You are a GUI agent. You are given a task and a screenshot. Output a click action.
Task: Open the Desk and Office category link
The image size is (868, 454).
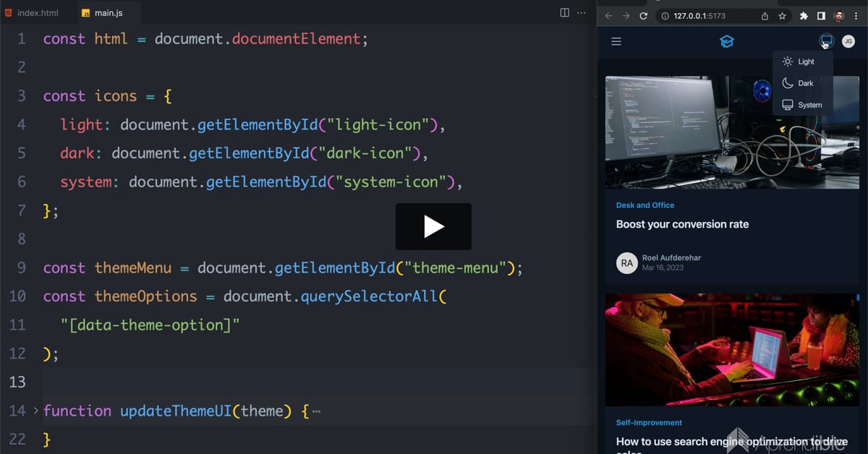(x=644, y=205)
